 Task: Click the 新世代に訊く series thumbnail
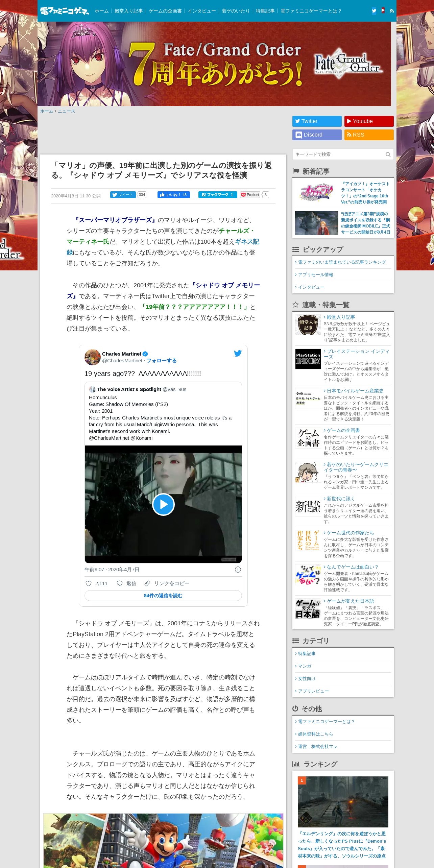pos(308,506)
